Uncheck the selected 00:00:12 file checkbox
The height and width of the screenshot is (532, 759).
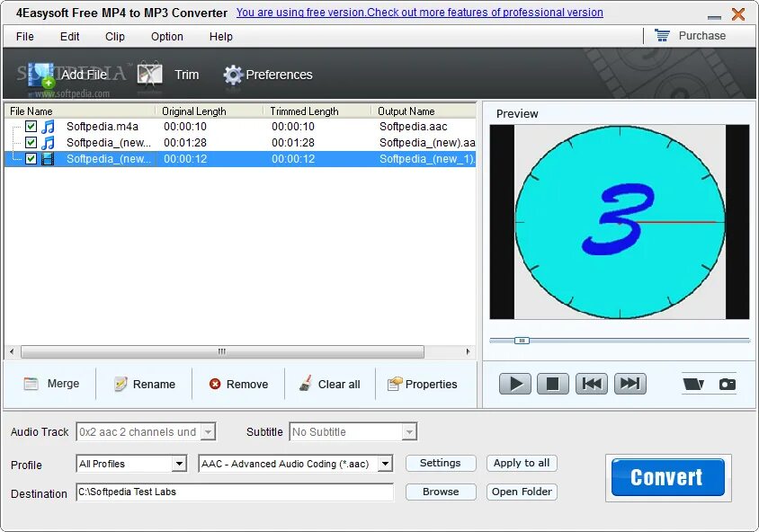31,159
